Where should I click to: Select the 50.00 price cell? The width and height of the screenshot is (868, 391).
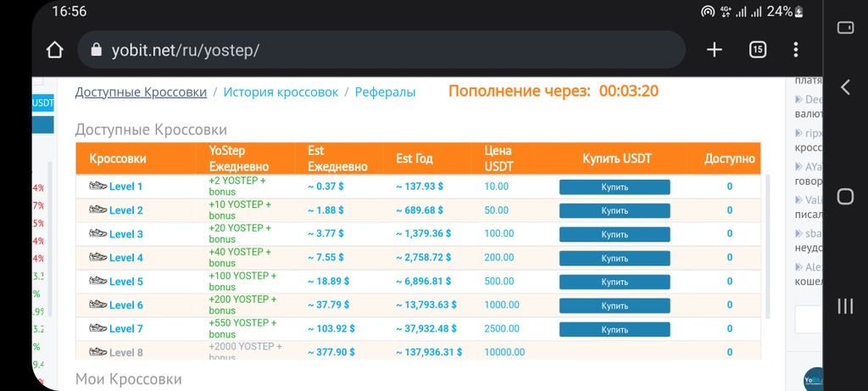pos(496,210)
